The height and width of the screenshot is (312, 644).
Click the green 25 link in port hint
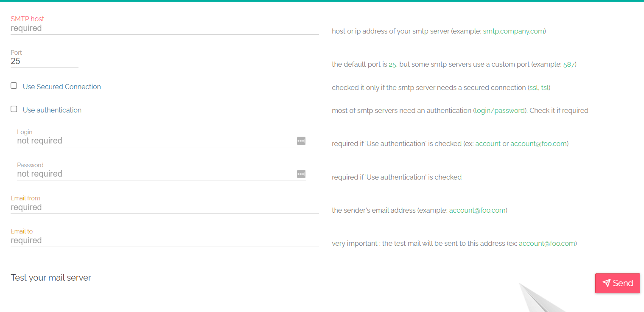pyautogui.click(x=392, y=64)
